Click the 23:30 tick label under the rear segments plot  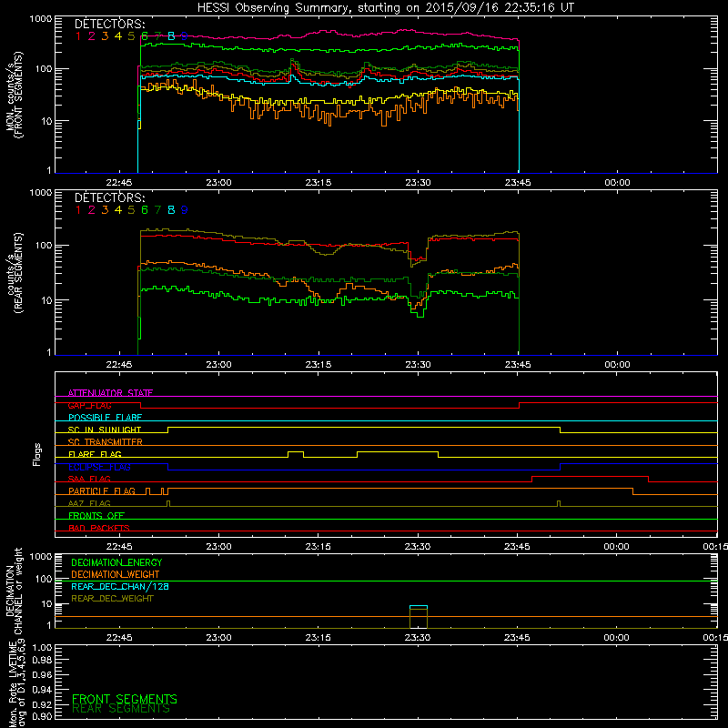[x=418, y=365]
